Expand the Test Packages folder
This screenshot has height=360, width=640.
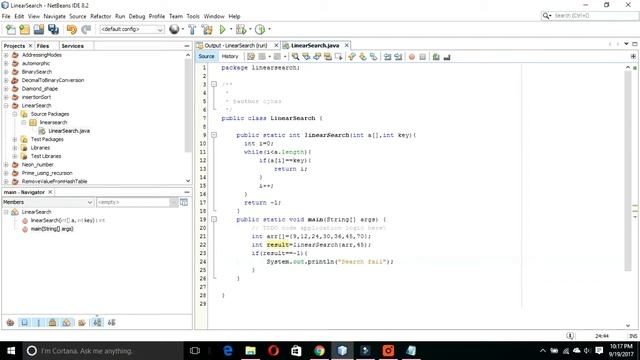(15, 139)
